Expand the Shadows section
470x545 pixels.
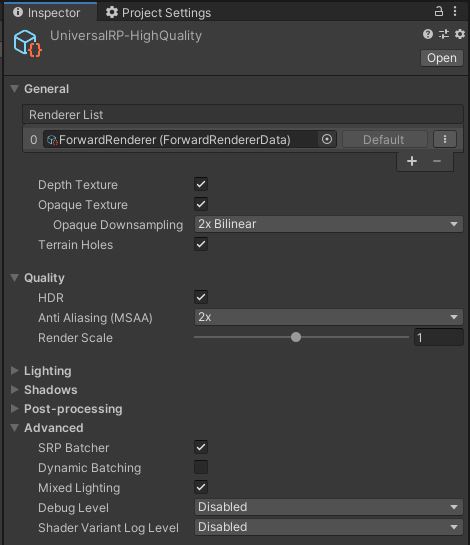click(x=14, y=390)
